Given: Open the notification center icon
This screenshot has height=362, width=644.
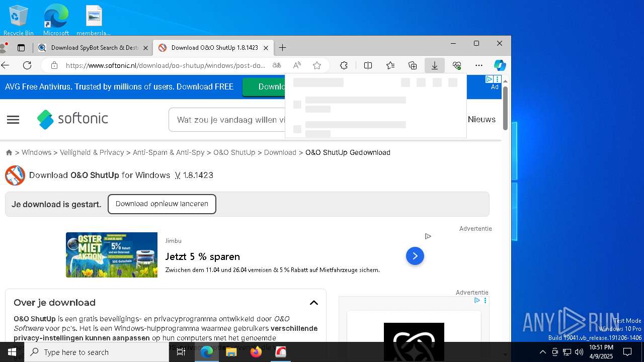Looking at the screenshot, I should pos(627,352).
